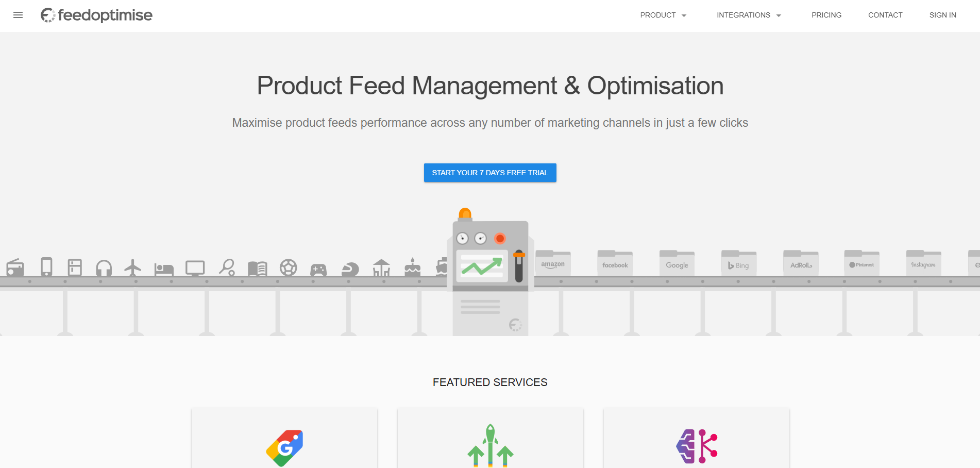Click the facebook folder
The width and height of the screenshot is (980, 468).
pos(615,263)
